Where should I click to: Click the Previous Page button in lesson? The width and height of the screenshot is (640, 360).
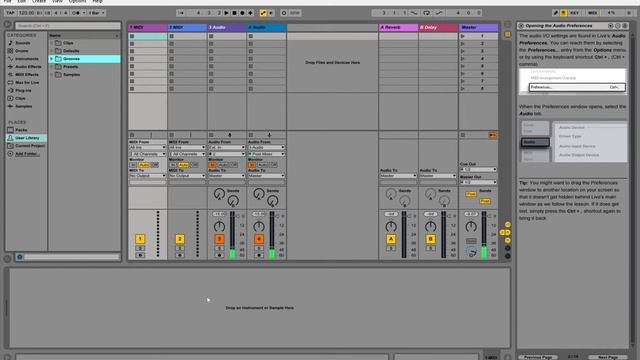click(538, 357)
